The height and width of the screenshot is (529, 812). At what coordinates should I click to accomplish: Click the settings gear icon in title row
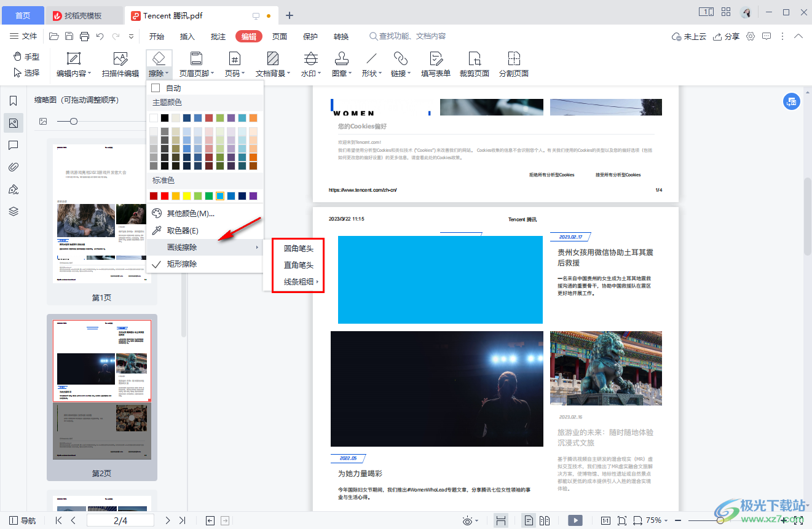tap(751, 36)
